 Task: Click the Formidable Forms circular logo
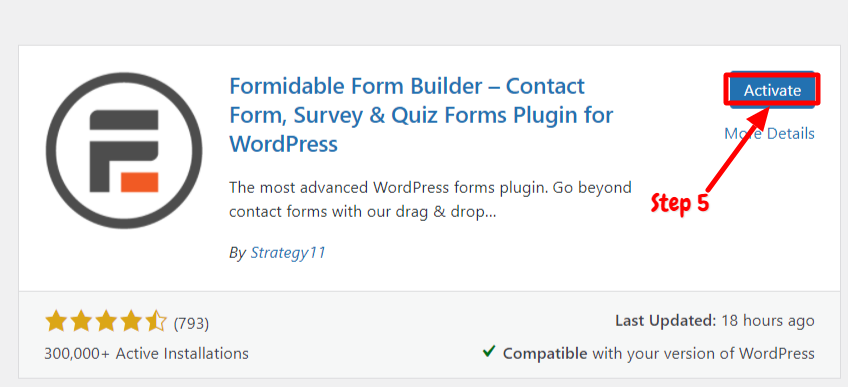(x=124, y=150)
